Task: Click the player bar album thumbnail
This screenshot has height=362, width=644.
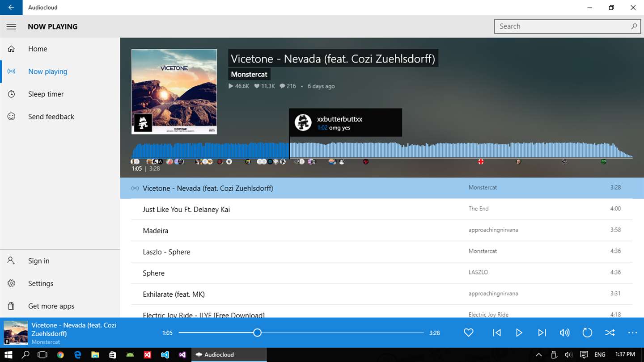Action: click(16, 333)
